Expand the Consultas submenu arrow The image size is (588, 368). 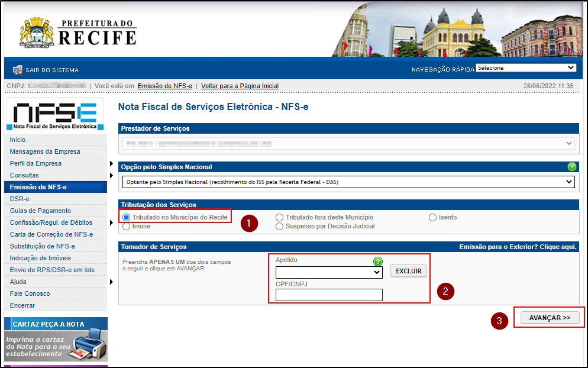[x=111, y=175]
